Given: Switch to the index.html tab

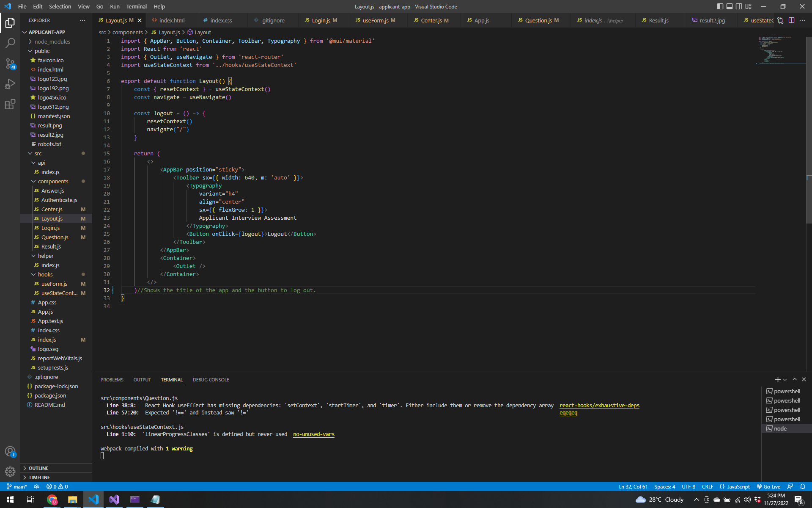Looking at the screenshot, I should tap(172, 20).
